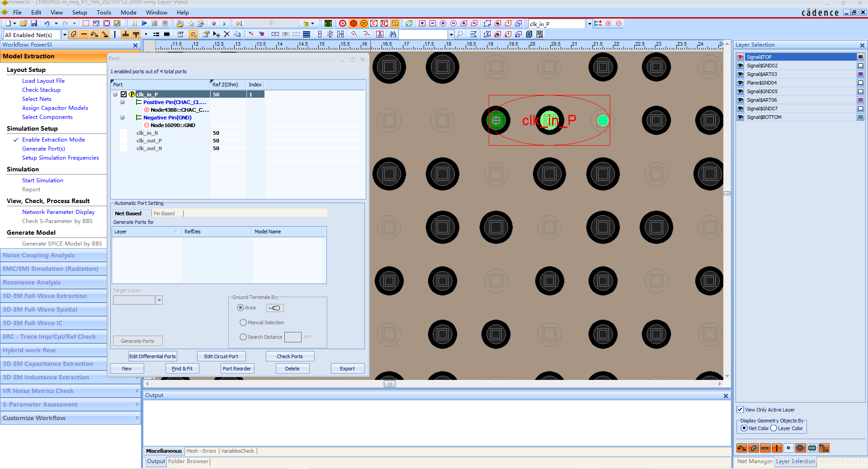Open the clk_in_P net dropdown arrow

click(589, 24)
